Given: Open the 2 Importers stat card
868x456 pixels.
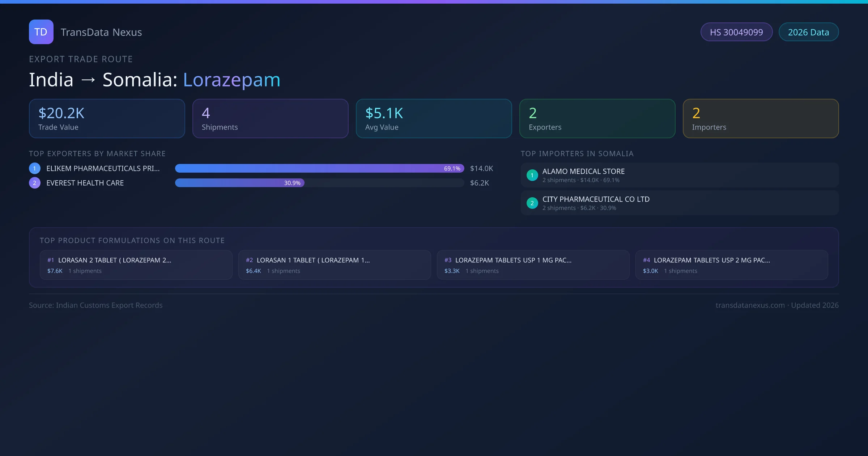Looking at the screenshot, I should 761,119.
